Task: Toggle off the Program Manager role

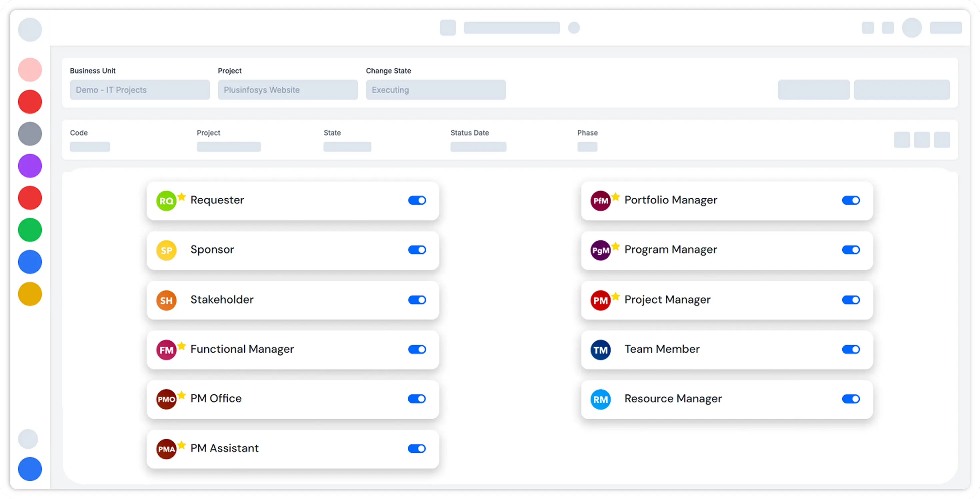Action: [852, 250]
